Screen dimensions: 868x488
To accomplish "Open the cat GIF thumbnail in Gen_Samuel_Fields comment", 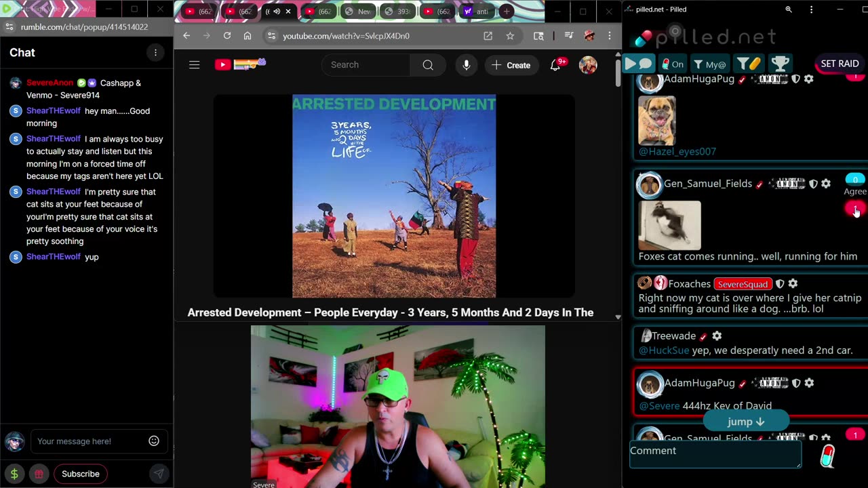I will pos(669,225).
